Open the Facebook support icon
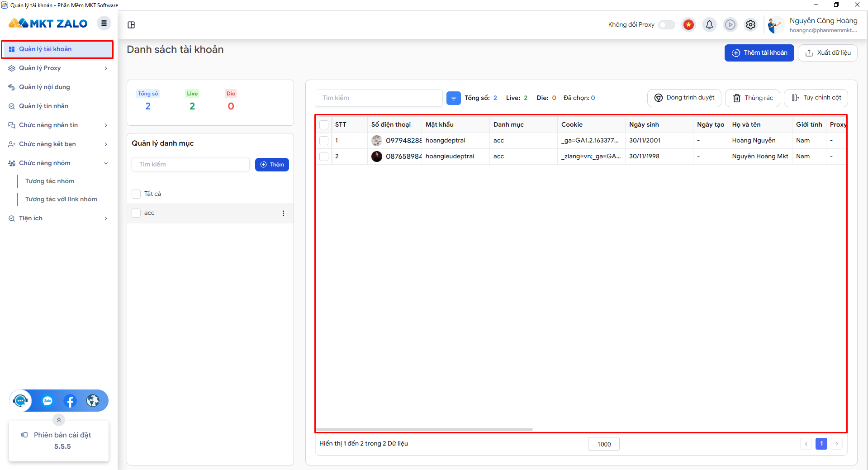 (x=70, y=401)
